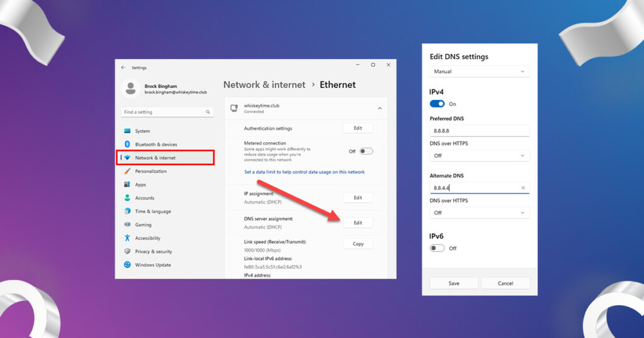The height and width of the screenshot is (338, 644).
Task: Click the Bluetooth icon in sidebar
Action: 127,144
